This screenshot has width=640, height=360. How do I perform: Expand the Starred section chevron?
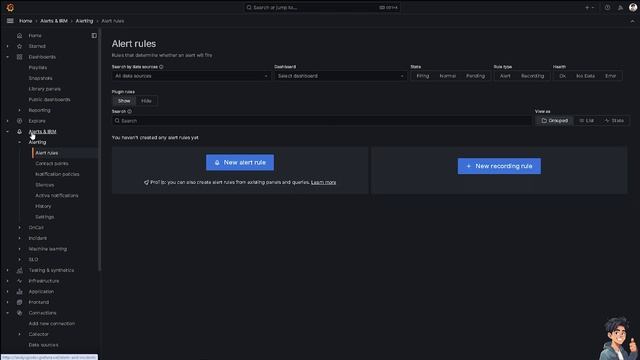(7, 46)
